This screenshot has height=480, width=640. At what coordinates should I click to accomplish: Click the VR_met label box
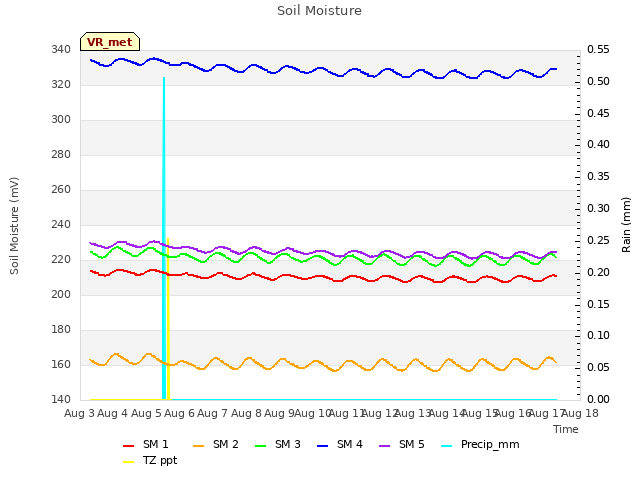pyautogui.click(x=110, y=42)
